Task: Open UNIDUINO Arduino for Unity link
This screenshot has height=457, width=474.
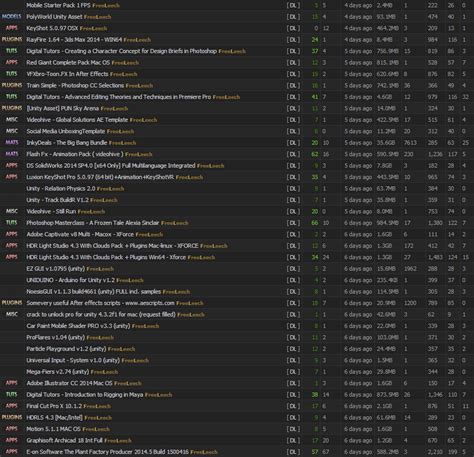Action: click(x=70, y=280)
